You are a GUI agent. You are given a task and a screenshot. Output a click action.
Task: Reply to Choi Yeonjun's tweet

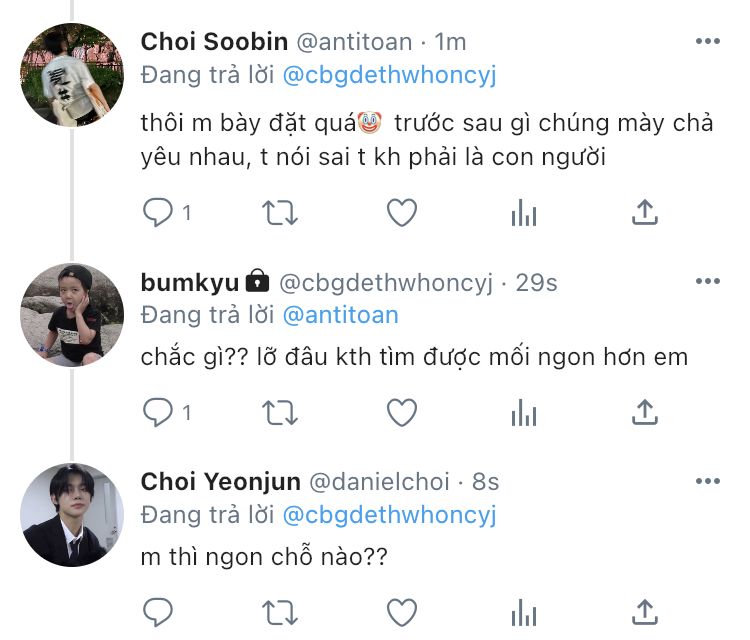158,610
